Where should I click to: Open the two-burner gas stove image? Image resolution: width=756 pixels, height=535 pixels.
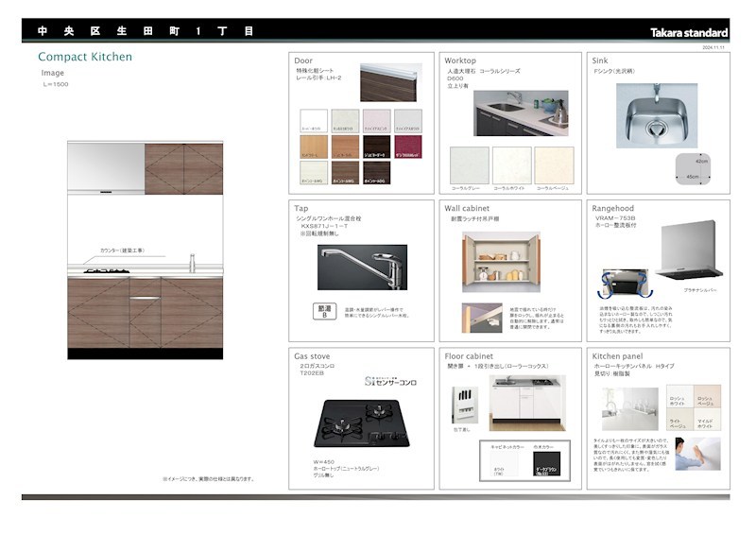pos(362,423)
